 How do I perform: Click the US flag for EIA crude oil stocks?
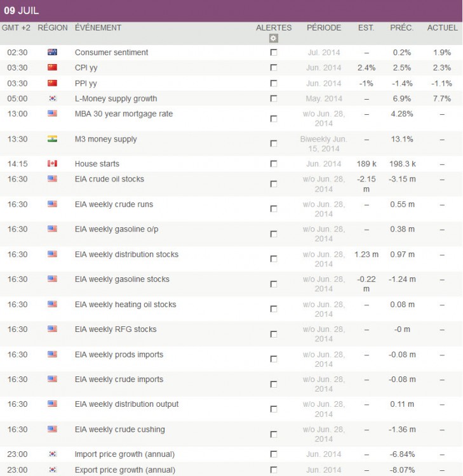[x=52, y=179]
